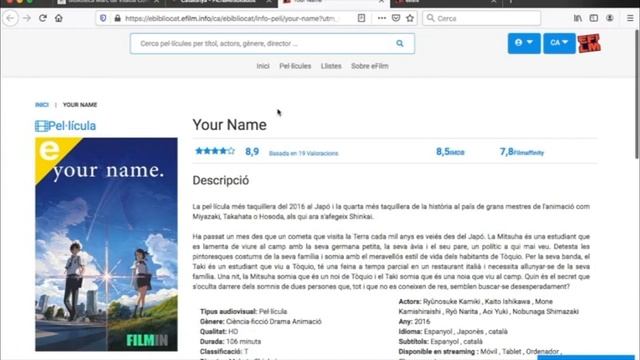The image size is (640, 360).
Task: Open the Firefox library icon
Action: 578,18
